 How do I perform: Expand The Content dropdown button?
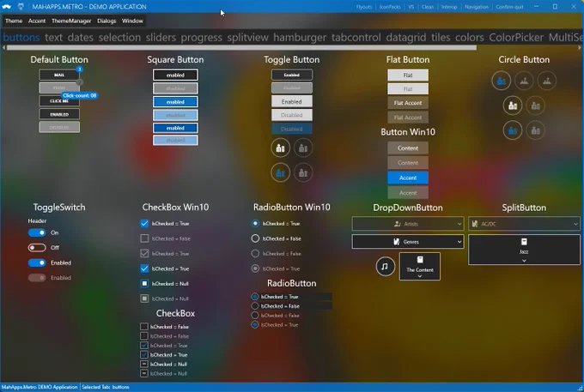click(x=420, y=266)
